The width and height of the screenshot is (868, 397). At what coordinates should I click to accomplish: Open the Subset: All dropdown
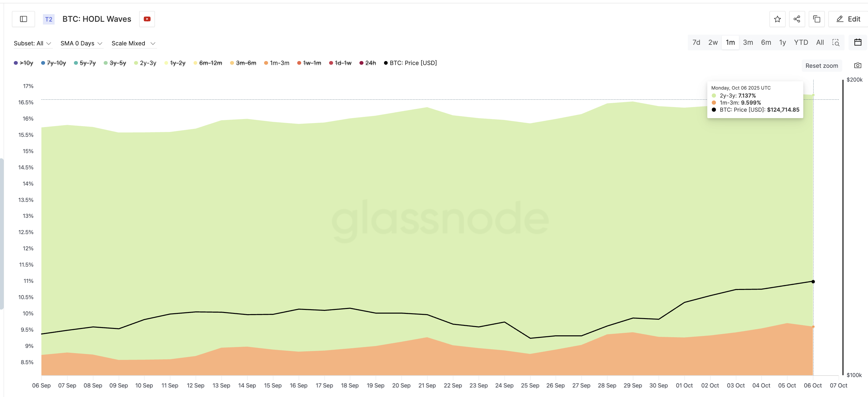pos(32,44)
